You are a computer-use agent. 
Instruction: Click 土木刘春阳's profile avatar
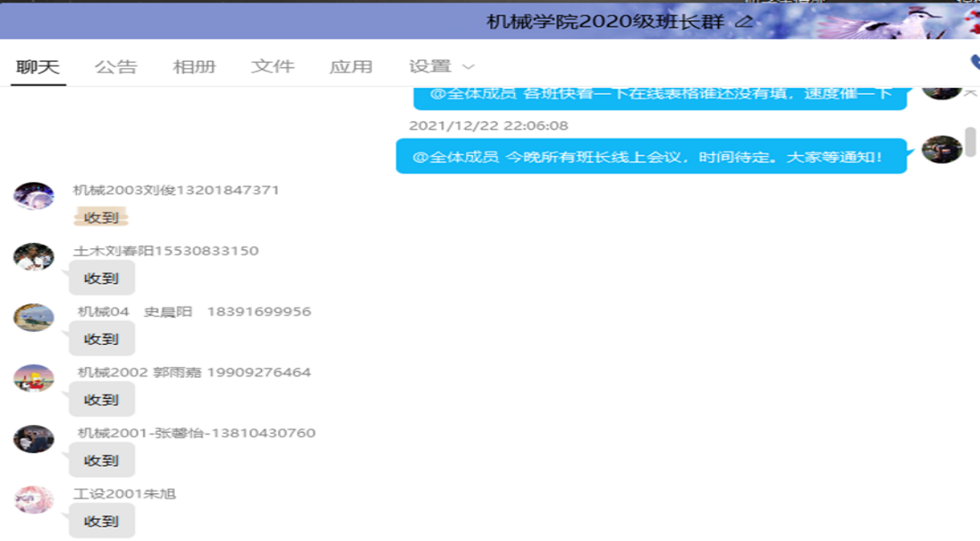click(34, 256)
